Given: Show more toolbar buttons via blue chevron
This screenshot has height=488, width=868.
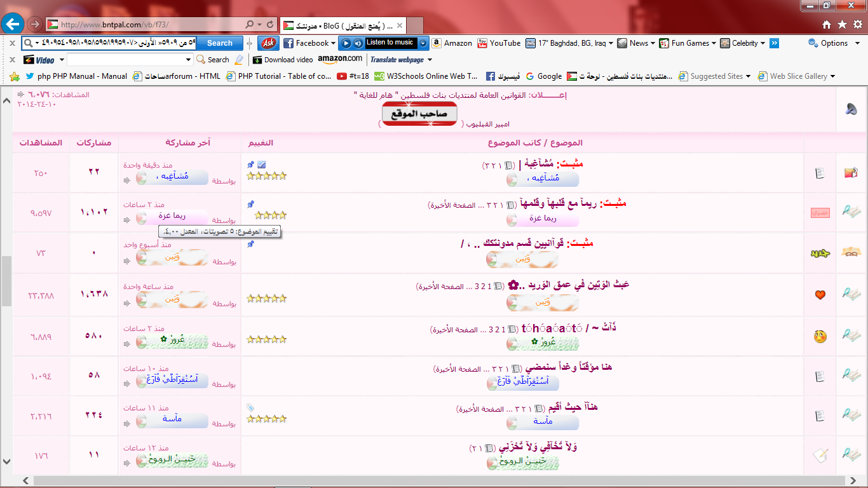Looking at the screenshot, I should [774, 43].
